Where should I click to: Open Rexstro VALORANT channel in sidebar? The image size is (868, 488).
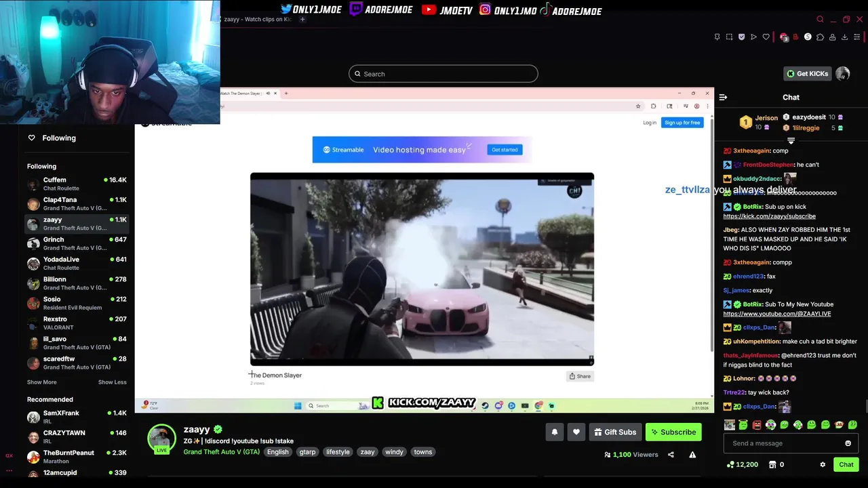pos(77,323)
